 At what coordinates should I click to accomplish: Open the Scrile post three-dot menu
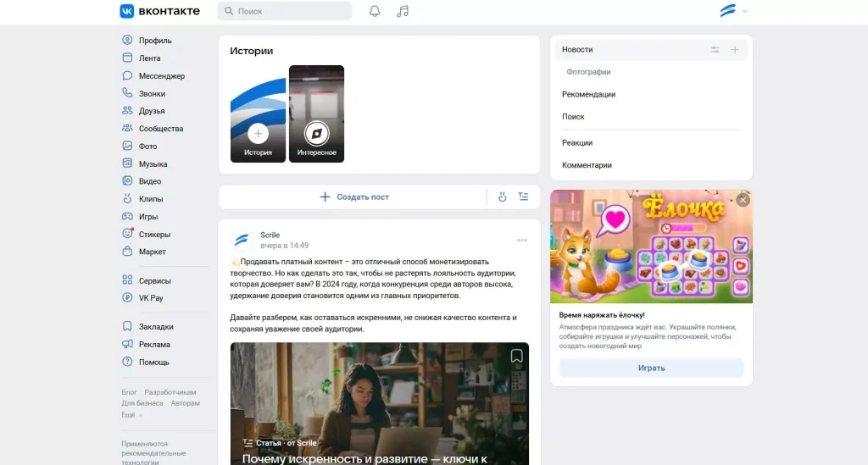(522, 241)
